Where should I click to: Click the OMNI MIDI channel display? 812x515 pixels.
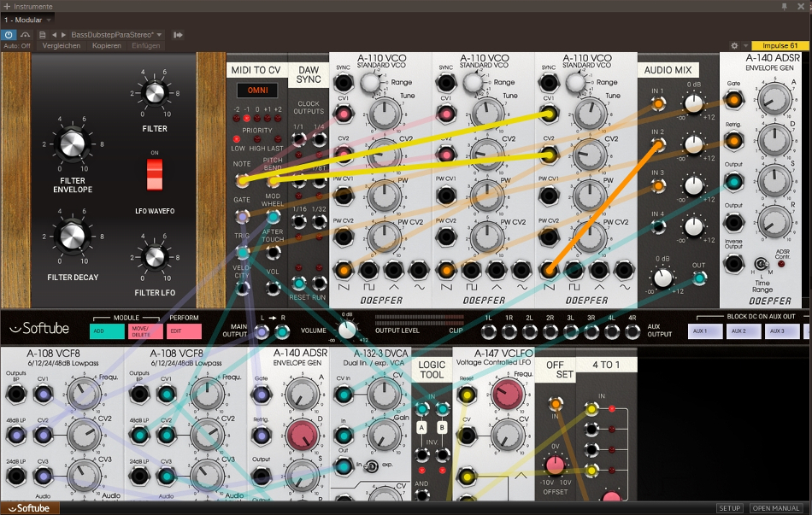[257, 90]
